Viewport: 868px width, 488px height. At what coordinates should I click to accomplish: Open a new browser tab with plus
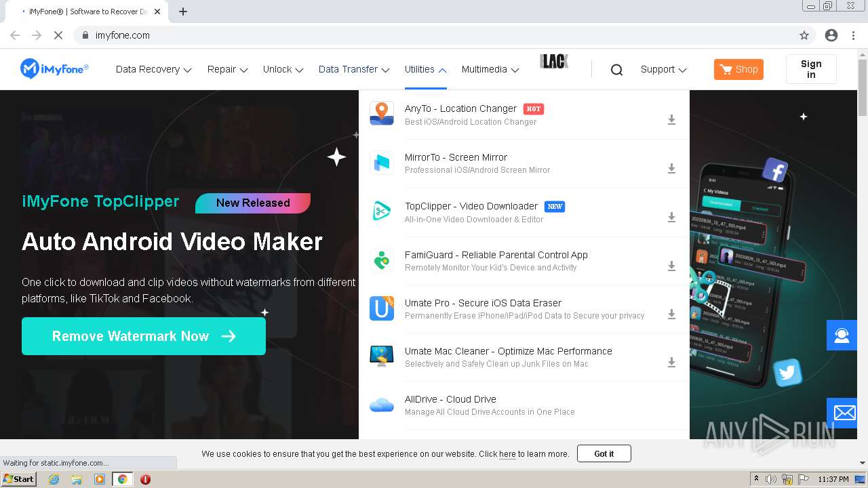183,12
